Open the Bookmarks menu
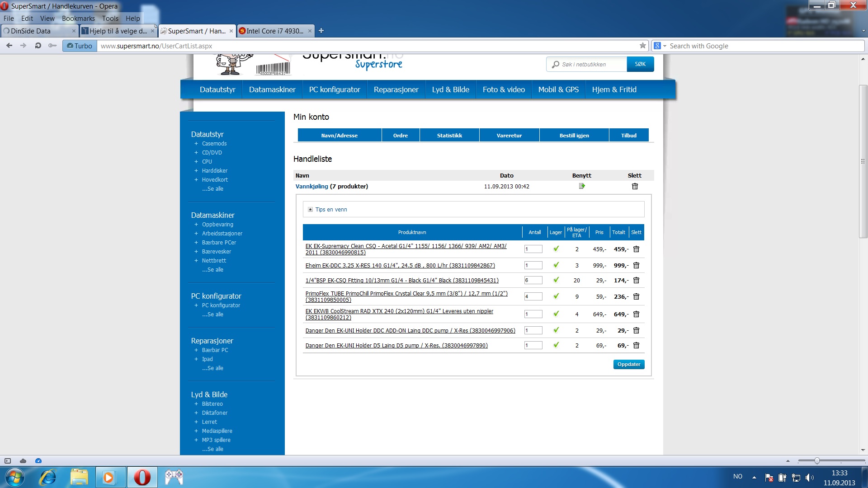 tap(78, 19)
